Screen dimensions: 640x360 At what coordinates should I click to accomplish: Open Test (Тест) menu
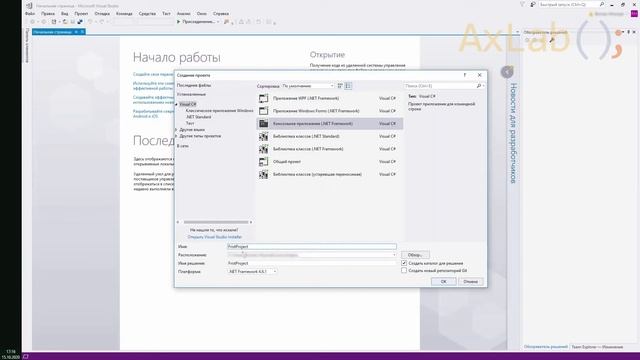[x=166, y=13]
